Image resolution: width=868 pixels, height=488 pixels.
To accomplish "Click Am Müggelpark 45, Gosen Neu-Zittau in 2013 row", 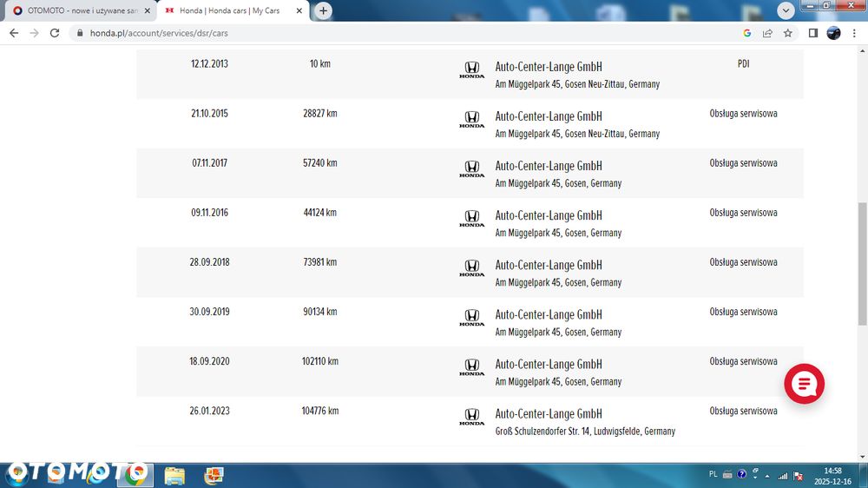I will click(x=577, y=84).
